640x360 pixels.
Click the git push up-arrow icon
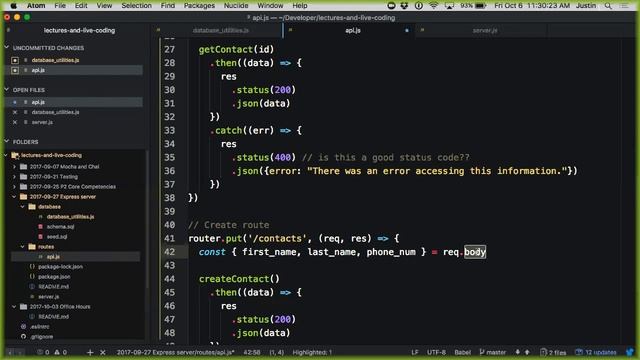click(x=527, y=352)
